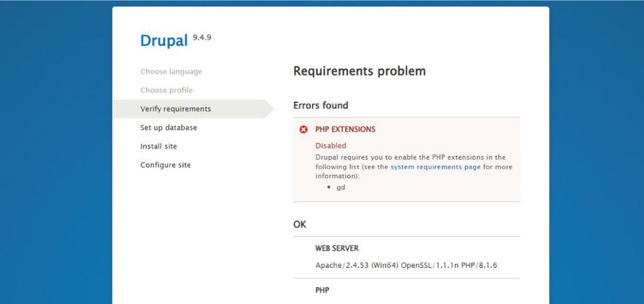
Task: Select the Choose language step
Action: click(171, 72)
